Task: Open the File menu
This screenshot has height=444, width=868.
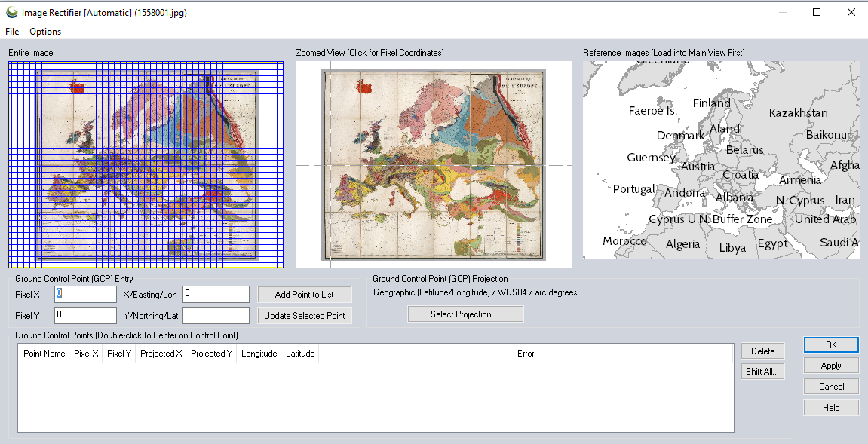Action: (x=12, y=32)
